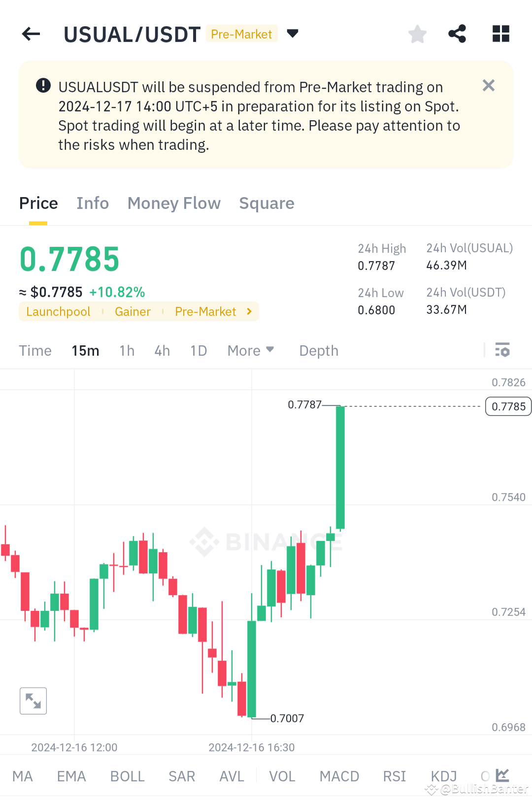Viewport: 532px width, 800px height.
Task: Expand the chart to fullscreen mode
Action: click(33, 700)
